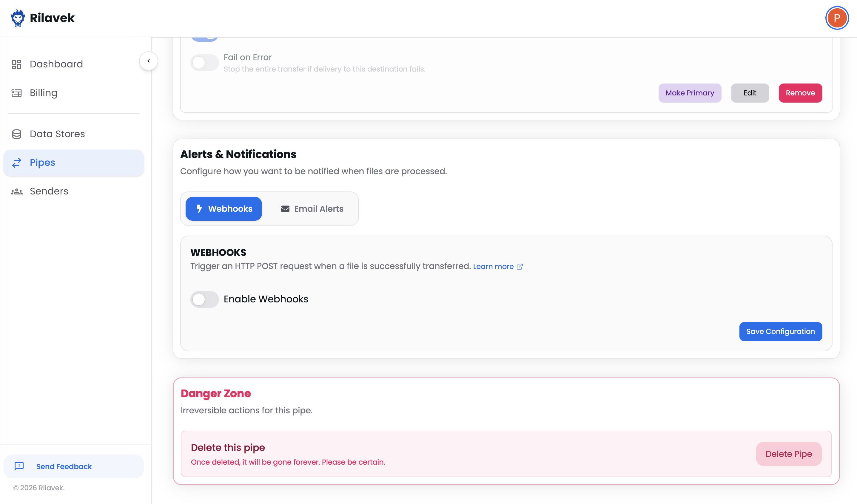Open the user avatar P menu
This screenshot has width=857, height=504.
click(x=837, y=18)
